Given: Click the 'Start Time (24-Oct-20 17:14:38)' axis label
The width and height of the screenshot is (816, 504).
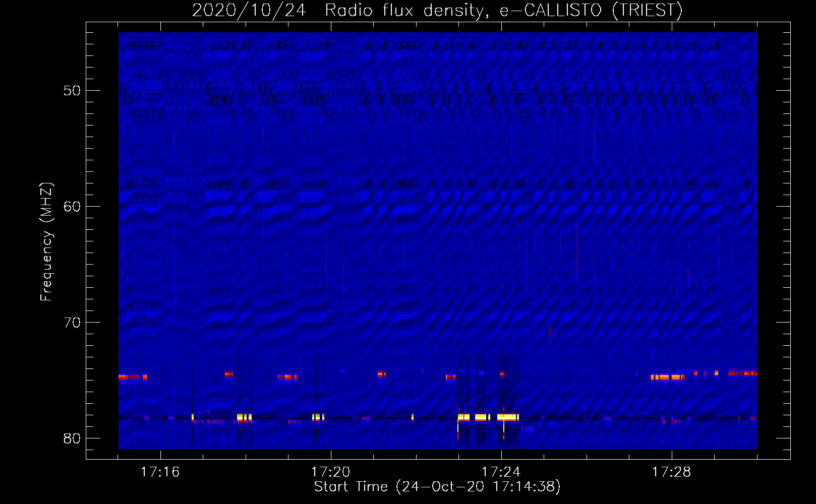Looking at the screenshot, I should click(437, 487).
